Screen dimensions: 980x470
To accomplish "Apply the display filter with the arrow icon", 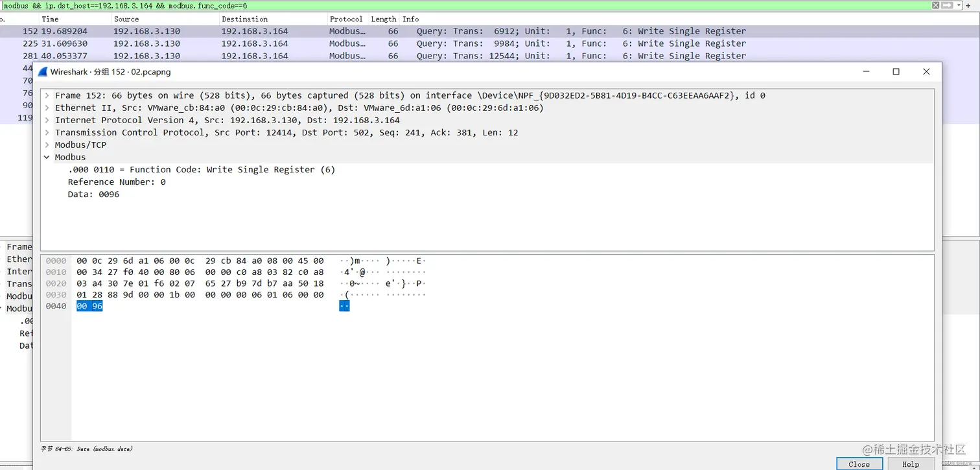I will (946, 5).
